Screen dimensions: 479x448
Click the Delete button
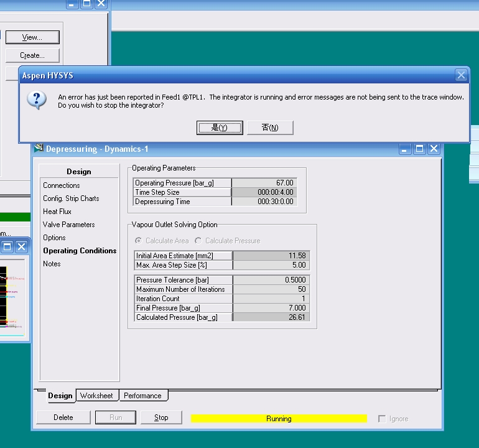(x=63, y=418)
